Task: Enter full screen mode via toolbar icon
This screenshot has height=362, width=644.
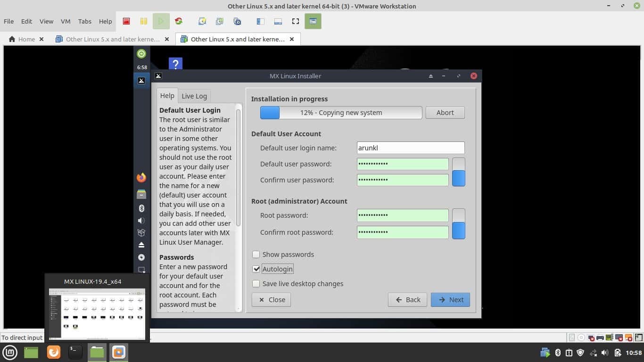Action: point(296,21)
